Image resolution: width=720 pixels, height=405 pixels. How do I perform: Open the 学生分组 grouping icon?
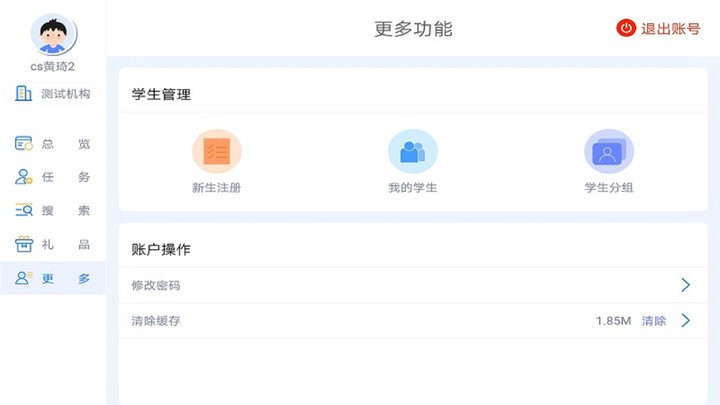tap(609, 151)
